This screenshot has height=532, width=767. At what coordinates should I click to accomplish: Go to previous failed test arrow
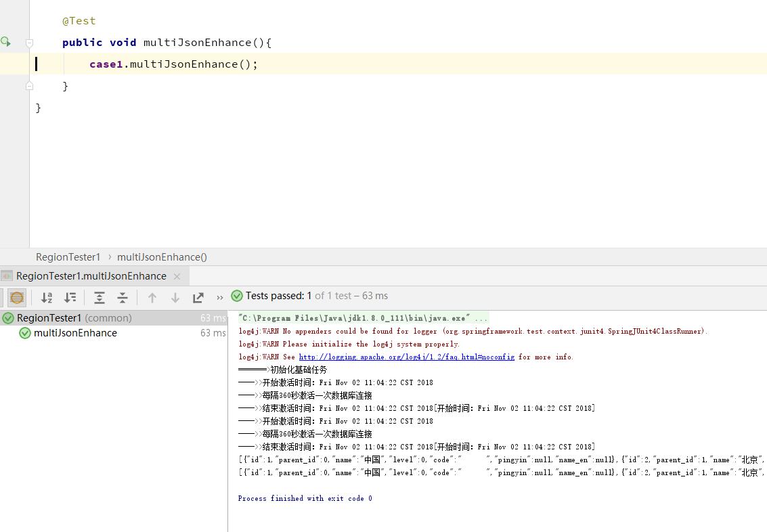tap(152, 297)
